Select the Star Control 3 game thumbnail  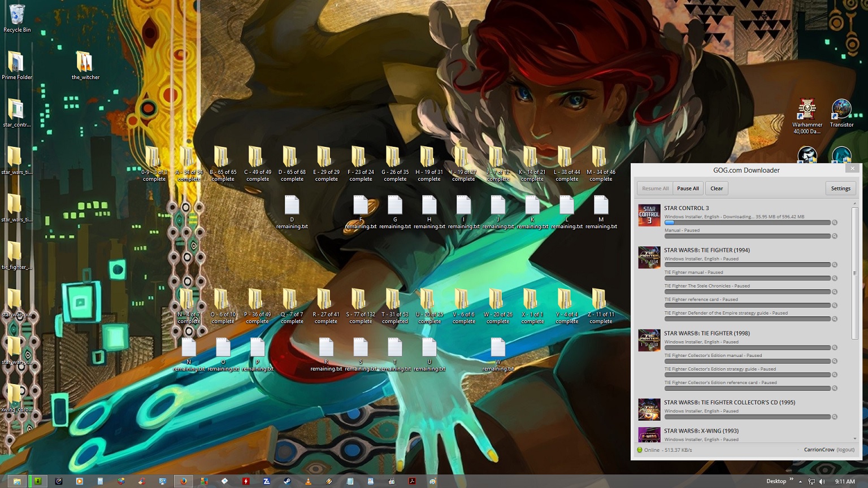click(649, 216)
